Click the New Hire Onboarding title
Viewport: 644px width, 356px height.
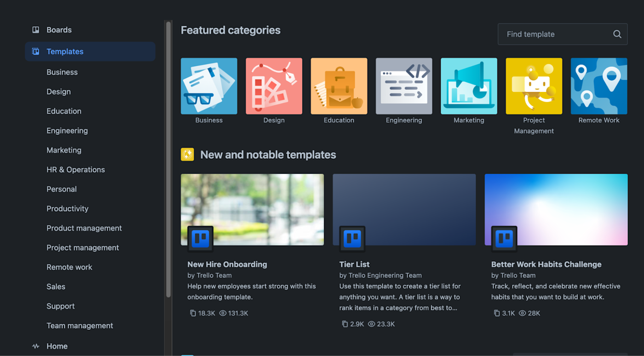pyautogui.click(x=227, y=264)
